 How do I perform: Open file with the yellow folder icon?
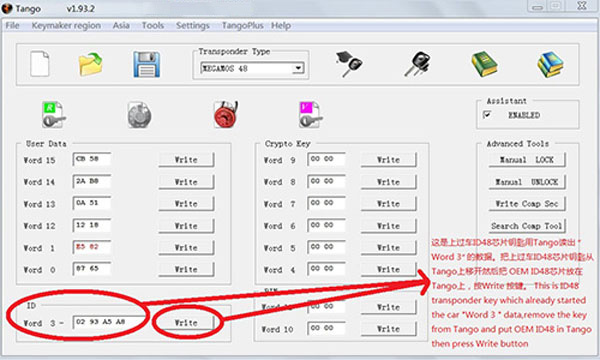91,64
